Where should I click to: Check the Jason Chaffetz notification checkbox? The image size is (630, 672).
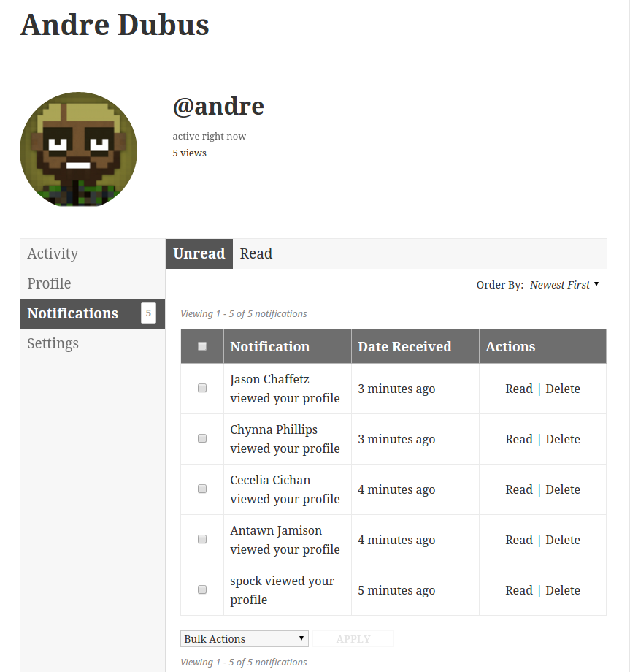click(x=202, y=389)
